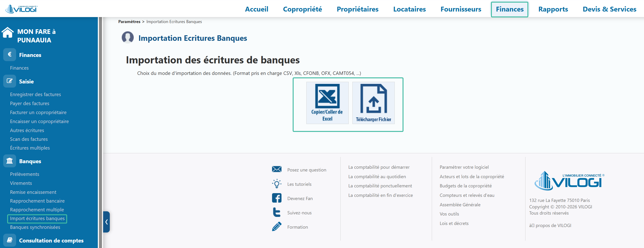Viewport: 644px width, 248px height.
Task: Click the Twitter icon in footer
Action: (x=276, y=212)
